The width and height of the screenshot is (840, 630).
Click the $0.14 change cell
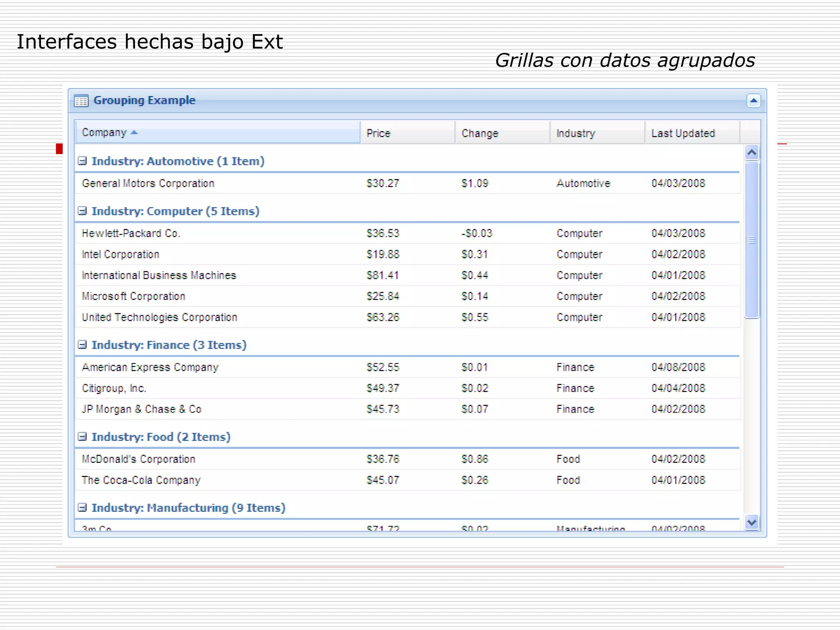475,296
